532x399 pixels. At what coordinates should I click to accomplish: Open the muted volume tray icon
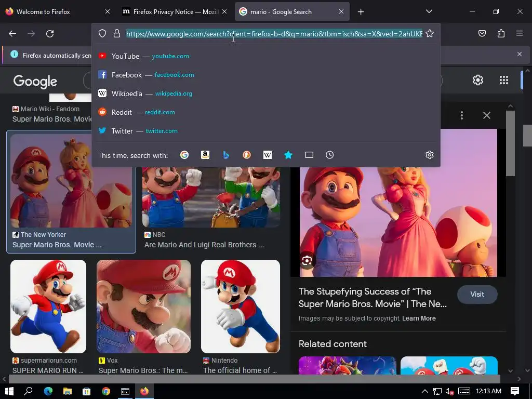(449, 391)
